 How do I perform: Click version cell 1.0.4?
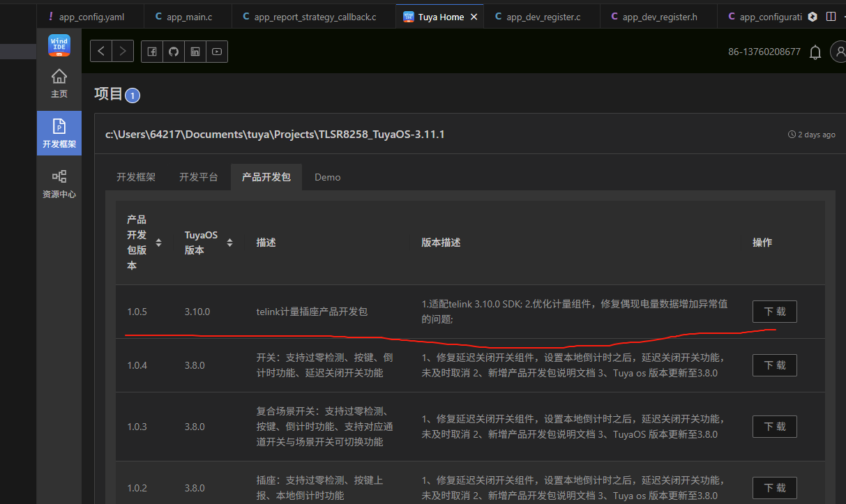click(x=137, y=365)
